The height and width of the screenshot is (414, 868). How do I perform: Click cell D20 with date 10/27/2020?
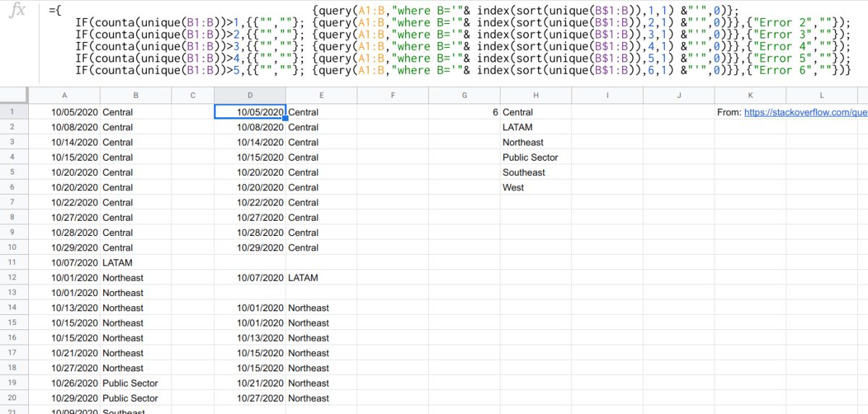250,398
